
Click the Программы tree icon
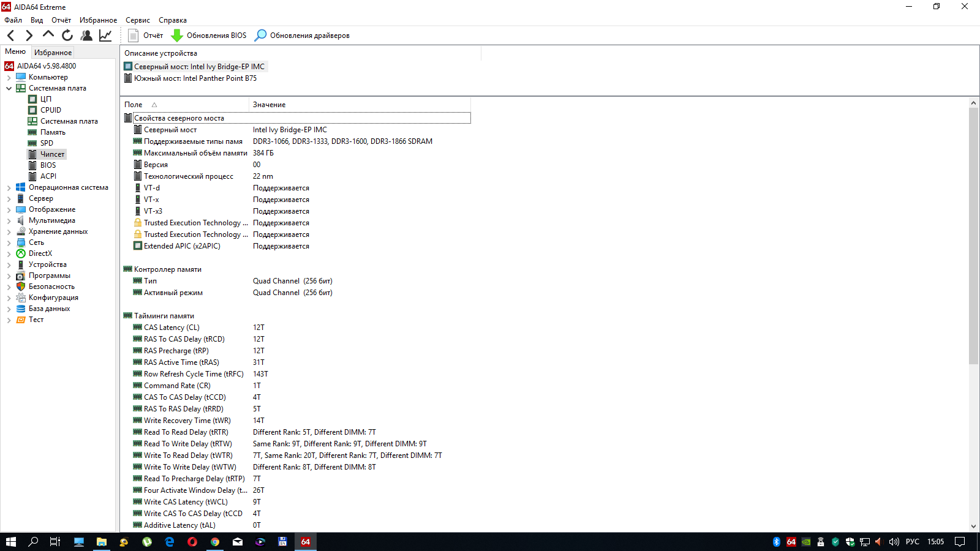tap(21, 275)
